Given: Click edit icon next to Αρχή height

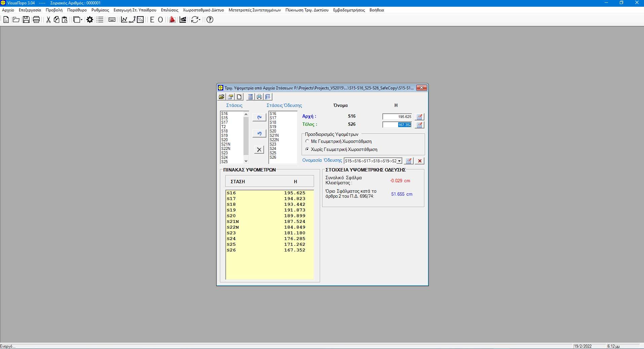Looking at the screenshot, I should (419, 117).
